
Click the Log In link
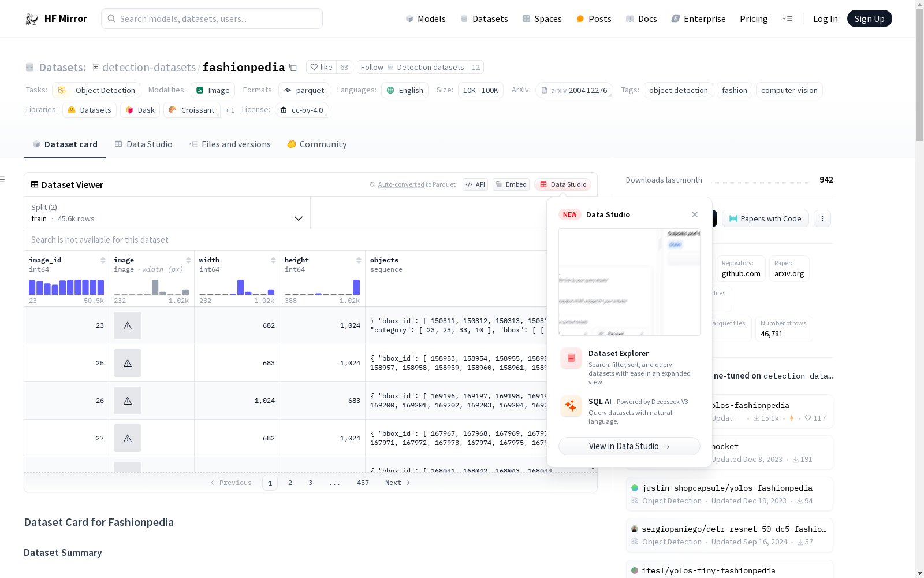tap(825, 18)
